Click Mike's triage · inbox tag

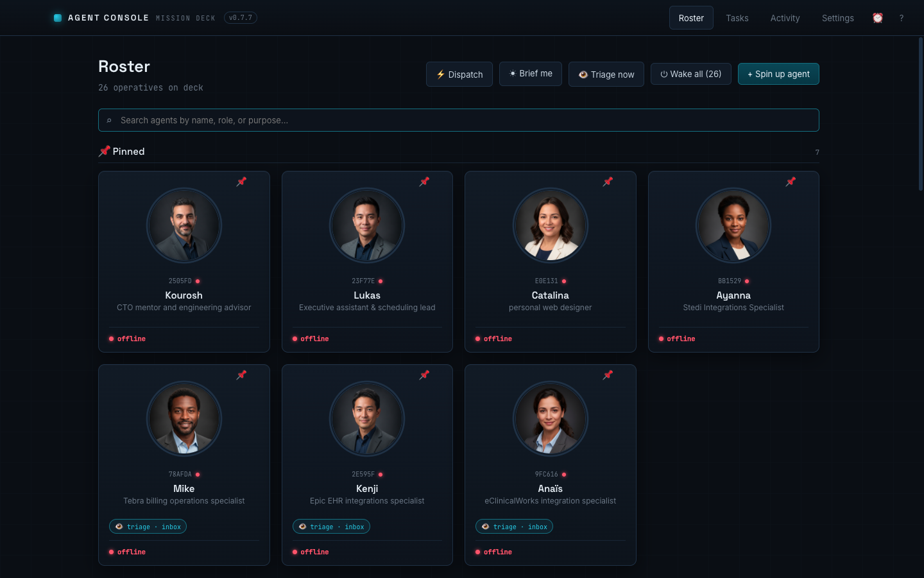click(x=148, y=527)
